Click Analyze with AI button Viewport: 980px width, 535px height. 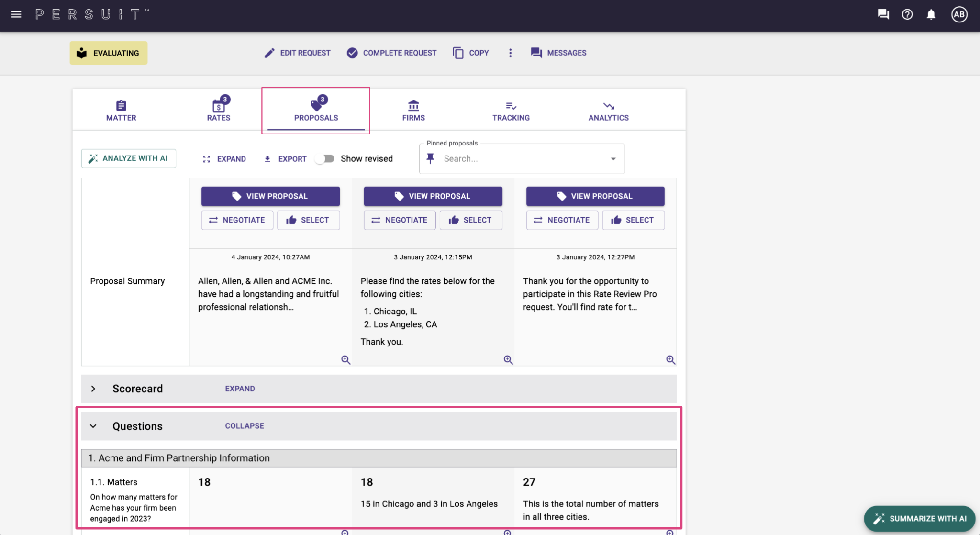pos(129,158)
